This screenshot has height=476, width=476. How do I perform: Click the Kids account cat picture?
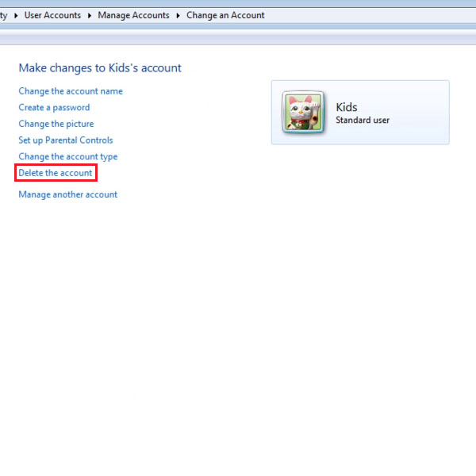(303, 113)
